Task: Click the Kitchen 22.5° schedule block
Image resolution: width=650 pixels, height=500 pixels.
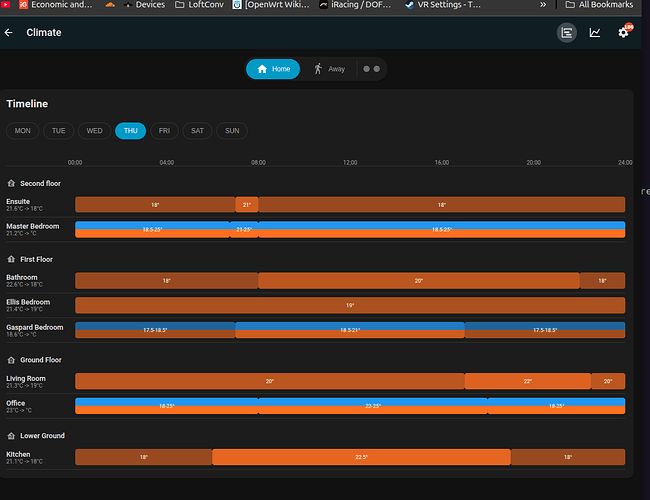Action: 361,457
